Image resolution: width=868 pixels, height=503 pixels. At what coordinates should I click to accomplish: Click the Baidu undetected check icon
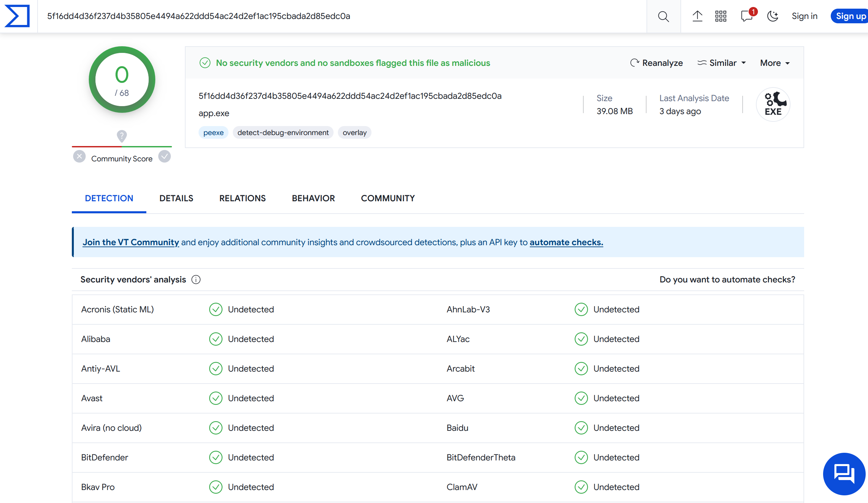pyautogui.click(x=581, y=428)
